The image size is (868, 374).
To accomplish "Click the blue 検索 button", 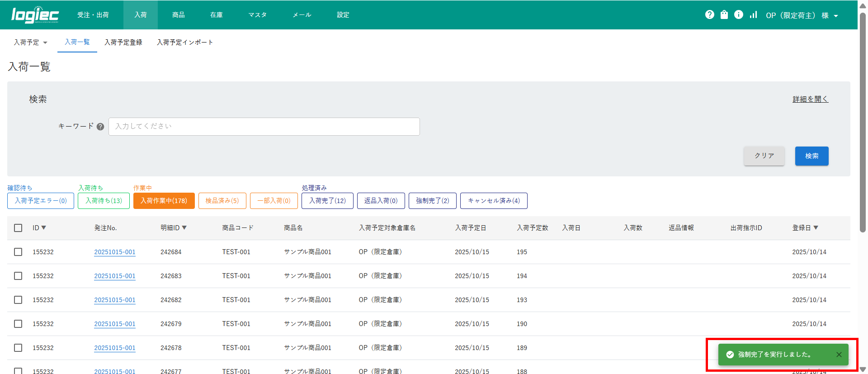I will [811, 156].
